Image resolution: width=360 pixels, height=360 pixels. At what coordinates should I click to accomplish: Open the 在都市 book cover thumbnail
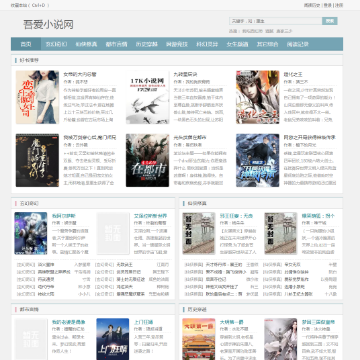point(147,160)
